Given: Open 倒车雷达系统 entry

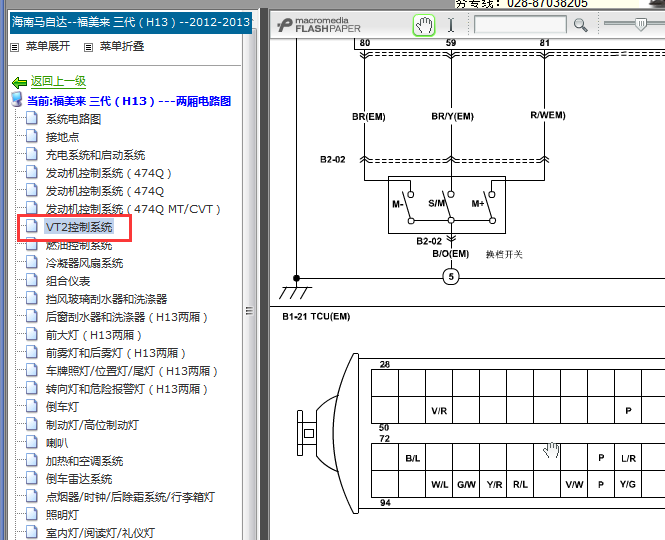Looking at the screenshot, I should [x=79, y=479].
